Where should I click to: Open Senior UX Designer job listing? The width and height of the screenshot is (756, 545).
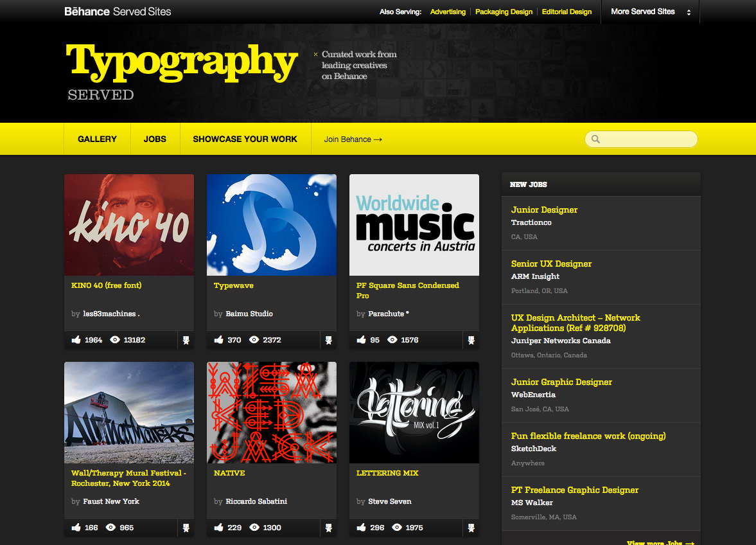[552, 264]
